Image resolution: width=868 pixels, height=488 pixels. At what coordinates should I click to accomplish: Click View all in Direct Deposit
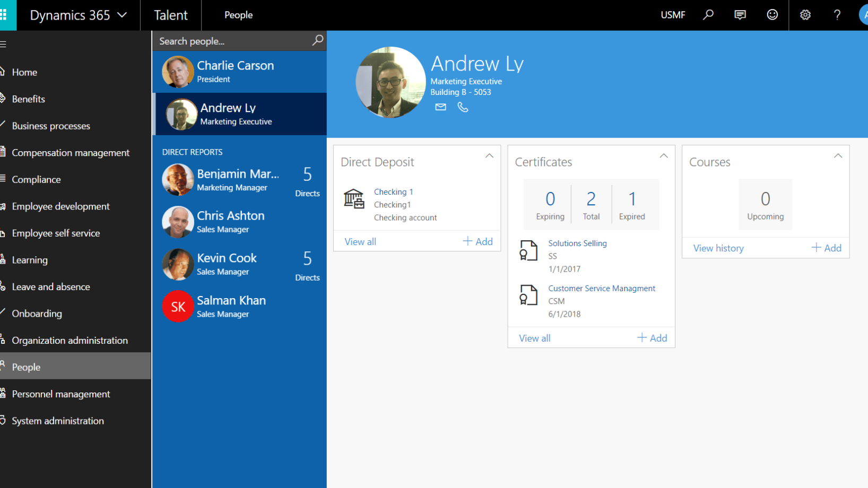(360, 242)
